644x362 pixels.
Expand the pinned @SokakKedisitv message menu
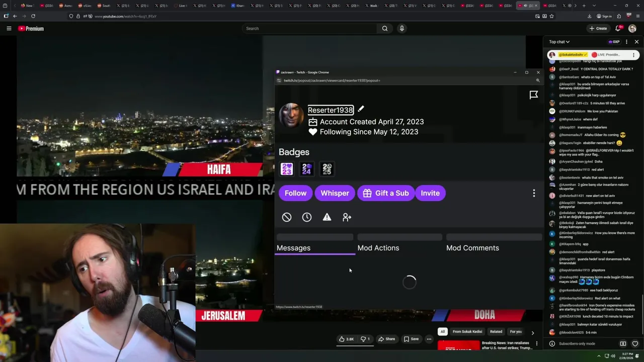(634, 55)
